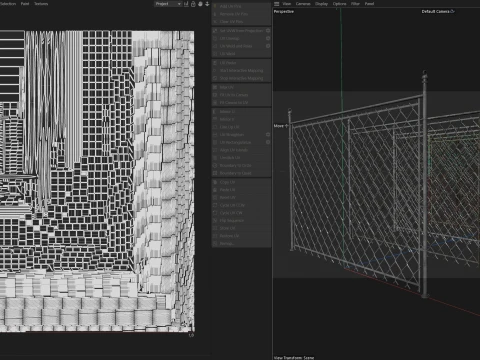Click the icon next to Default Camera

click(452, 11)
